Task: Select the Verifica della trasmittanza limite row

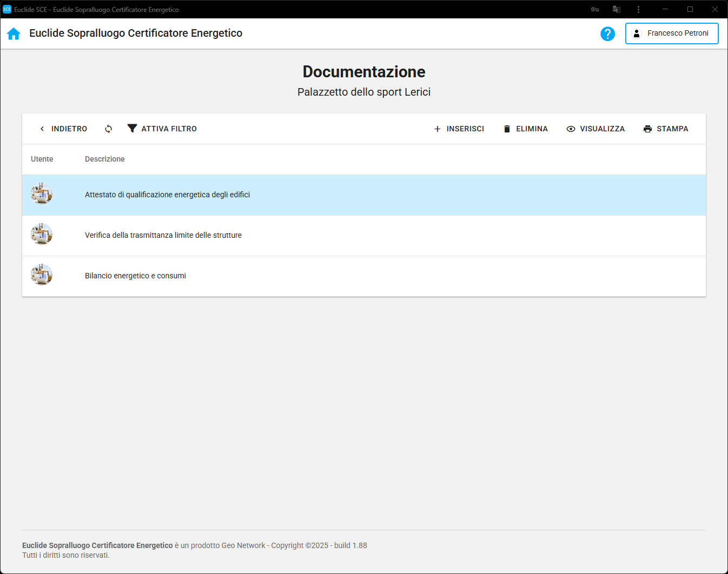Action: tap(163, 235)
